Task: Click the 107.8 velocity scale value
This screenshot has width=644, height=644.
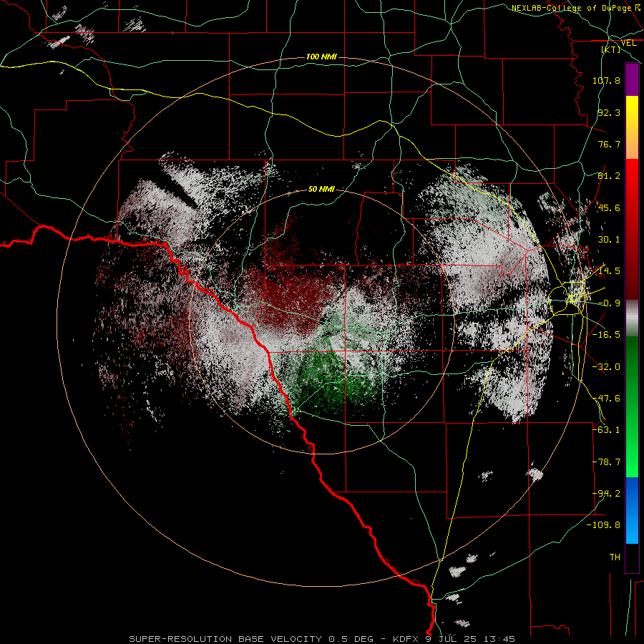Action: [x=606, y=80]
